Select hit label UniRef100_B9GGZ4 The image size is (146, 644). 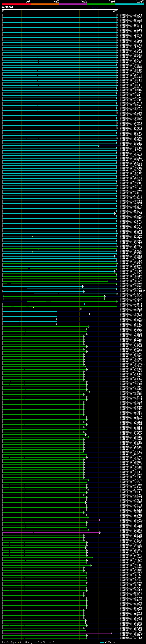pos(131,20)
